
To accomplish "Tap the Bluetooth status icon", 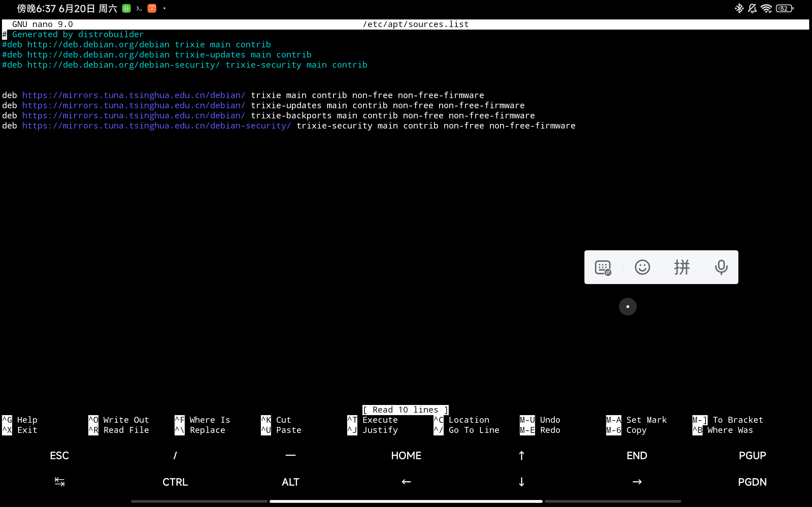I will pyautogui.click(x=739, y=8).
